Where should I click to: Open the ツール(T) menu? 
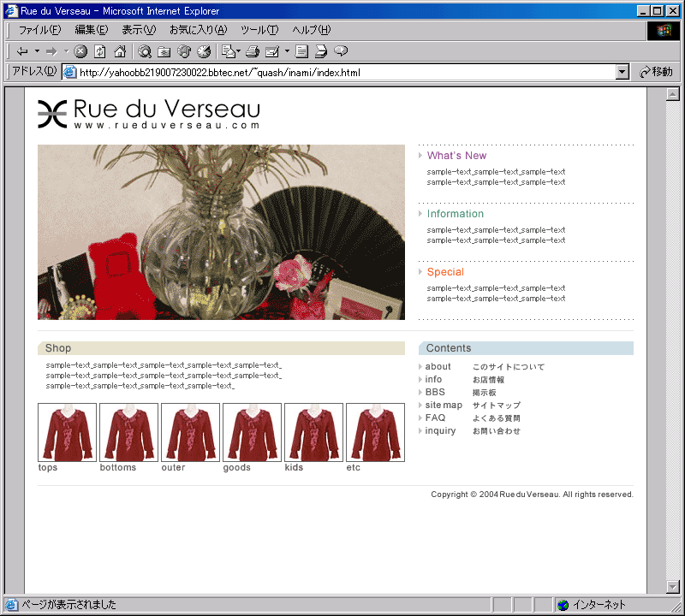pyautogui.click(x=259, y=30)
